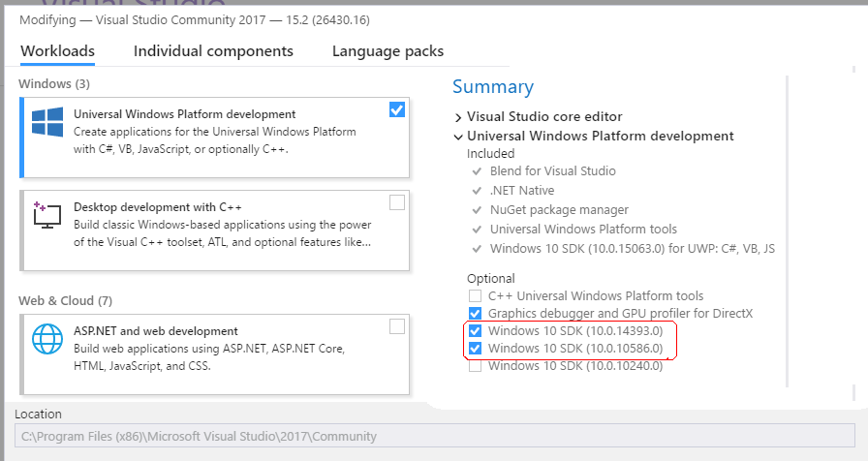Click the Location path input field
Viewport: 868px width, 461px height.
pyautogui.click(x=435, y=436)
